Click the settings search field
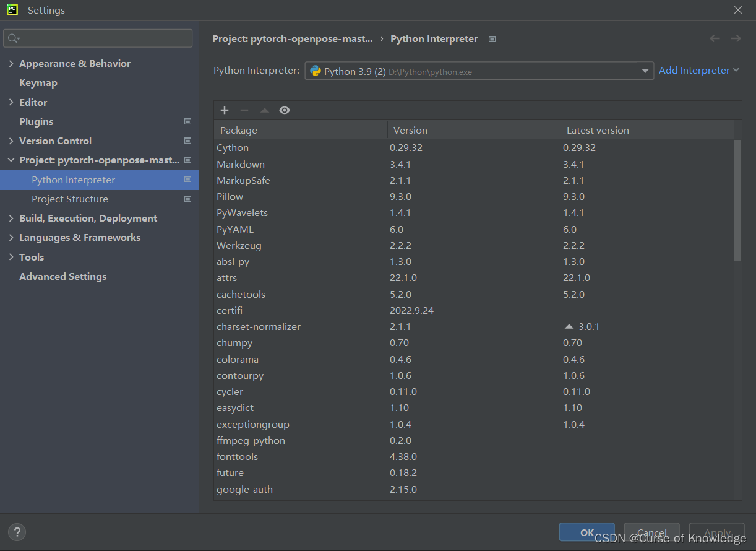756x551 pixels. tap(98, 38)
